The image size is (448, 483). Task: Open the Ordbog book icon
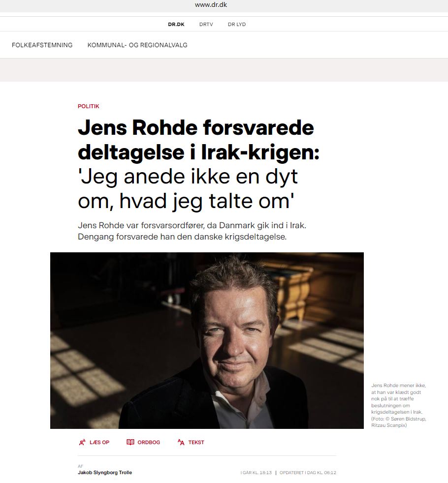pyautogui.click(x=130, y=442)
